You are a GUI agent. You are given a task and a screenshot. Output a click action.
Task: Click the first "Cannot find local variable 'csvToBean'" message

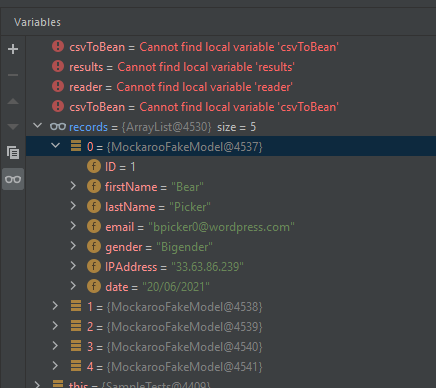[239, 47]
